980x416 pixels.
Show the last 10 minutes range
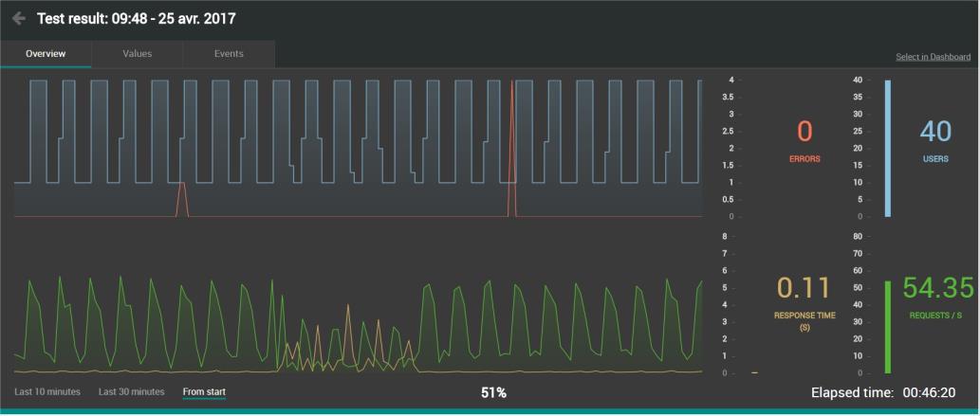(x=47, y=391)
